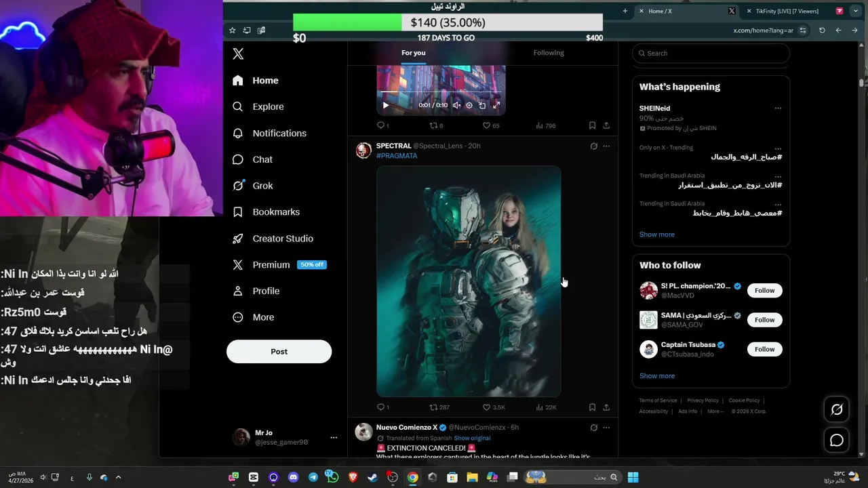Open more options on Nuevo Comienzo post
The image size is (868, 488).
coord(606,428)
